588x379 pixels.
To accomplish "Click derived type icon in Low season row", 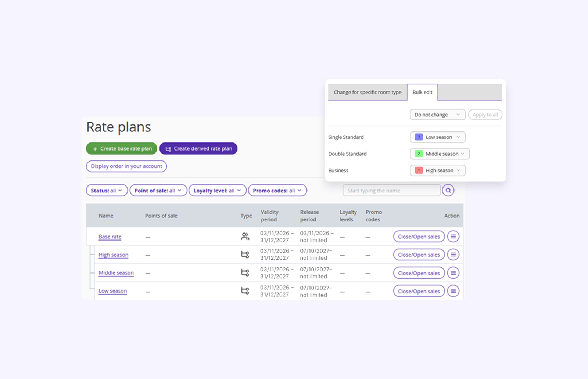I will pyautogui.click(x=245, y=291).
